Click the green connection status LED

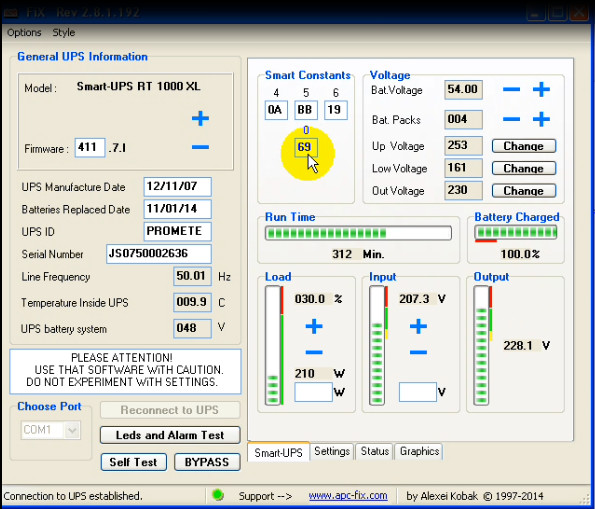pyautogui.click(x=218, y=495)
